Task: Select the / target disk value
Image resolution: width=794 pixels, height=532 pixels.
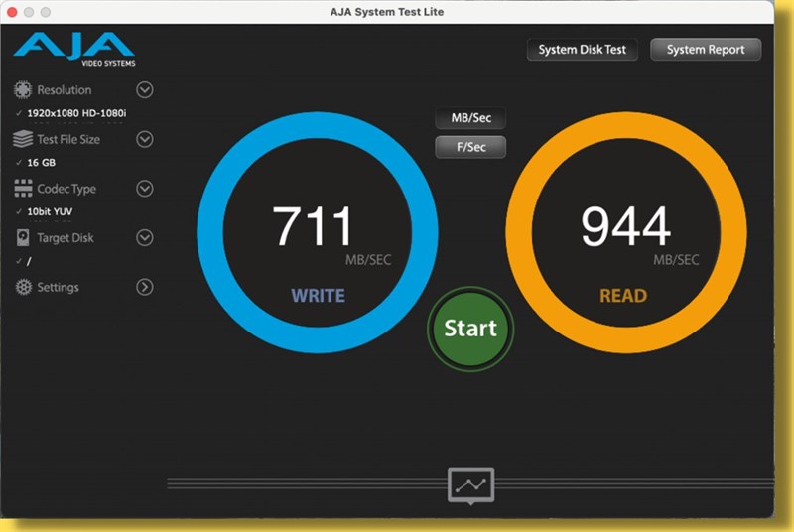Action: (x=29, y=261)
